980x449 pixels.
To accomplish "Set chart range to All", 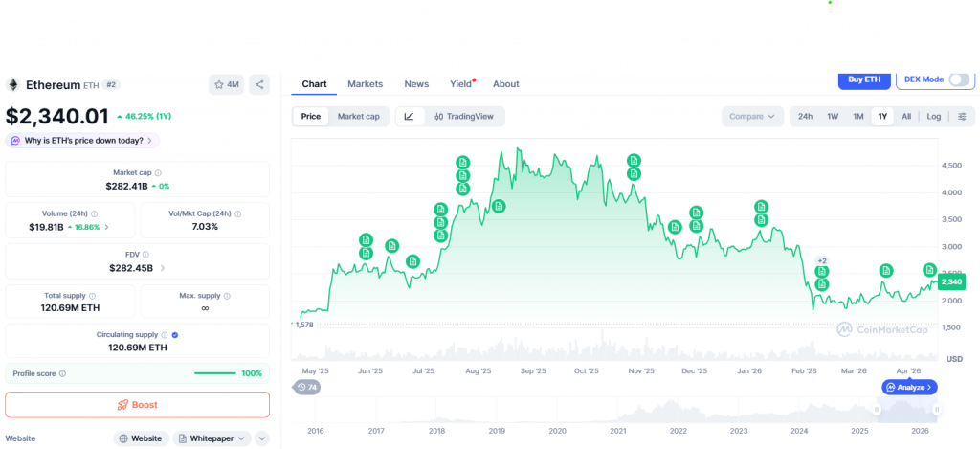I will 906,116.
